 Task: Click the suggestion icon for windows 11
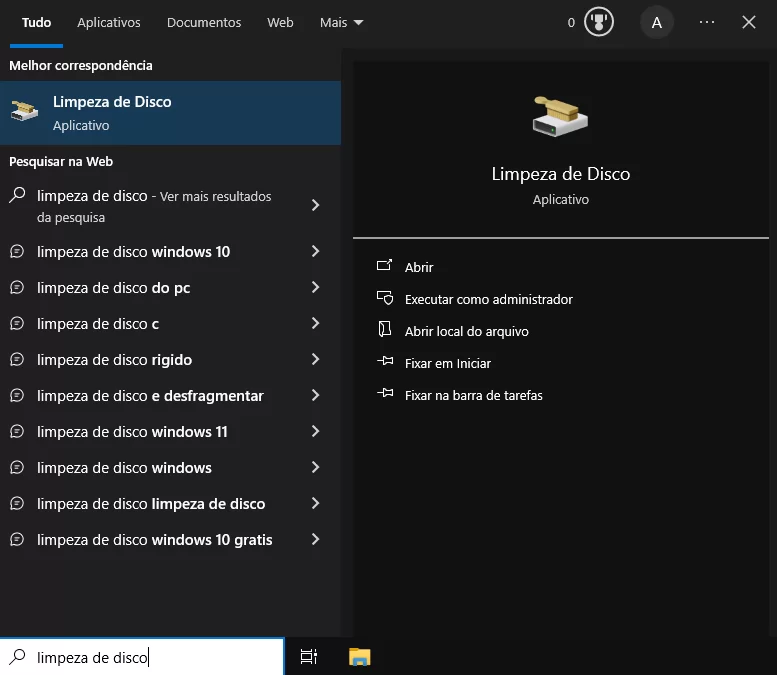[17, 432]
